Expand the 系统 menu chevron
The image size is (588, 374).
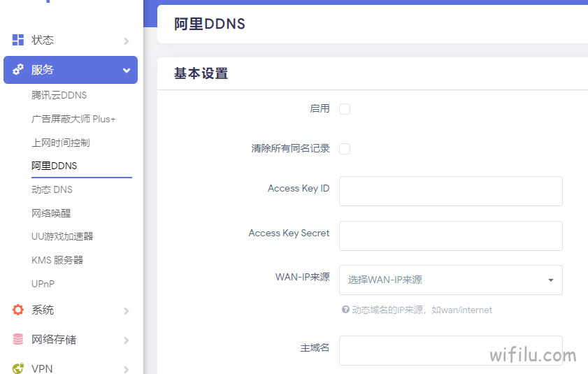(127, 311)
